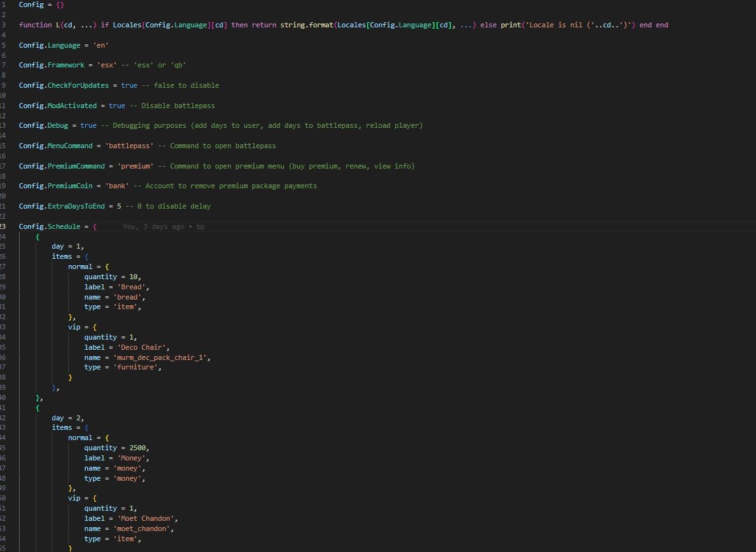Click 'vip = {' under day 2 items
This screenshot has width=756, height=552.
pyautogui.click(x=83, y=499)
